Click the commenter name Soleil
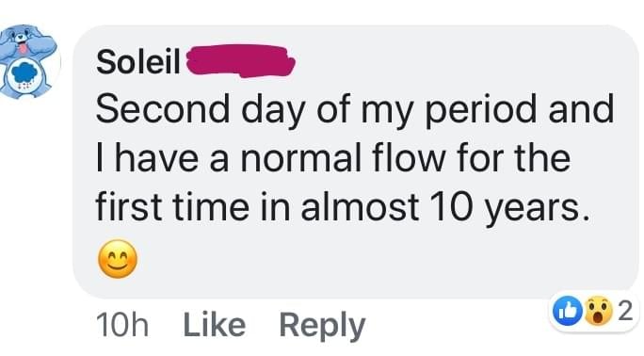This screenshot has width=644, height=356. pyautogui.click(x=138, y=61)
